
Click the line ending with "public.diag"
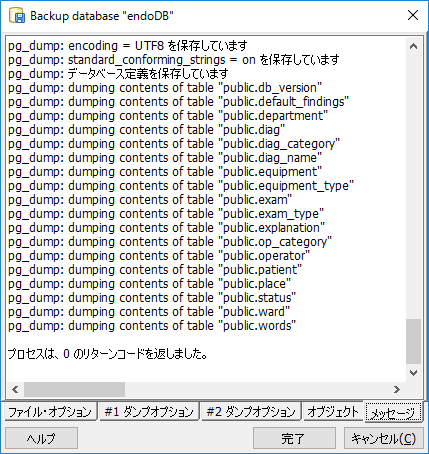147,130
